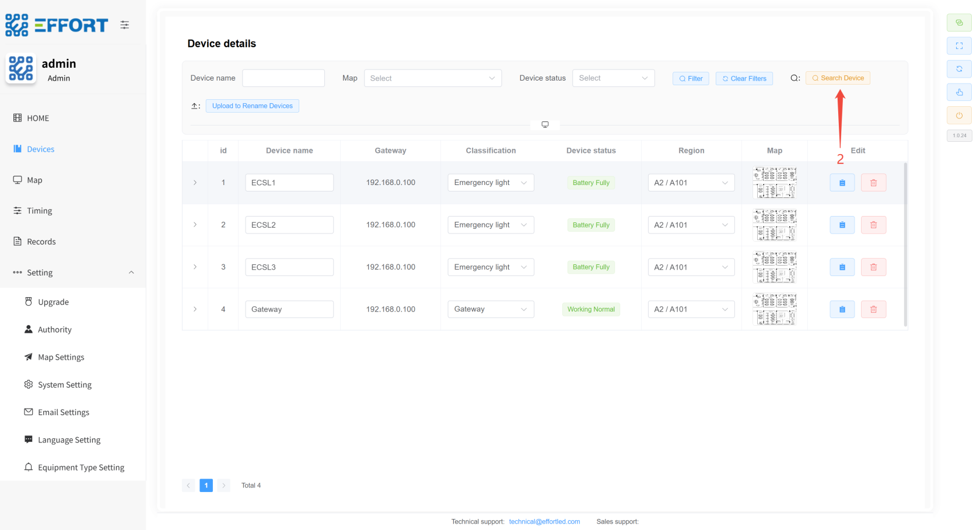Click the Upload to Rename Devices button
The width and height of the screenshot is (980, 530).
click(x=252, y=106)
